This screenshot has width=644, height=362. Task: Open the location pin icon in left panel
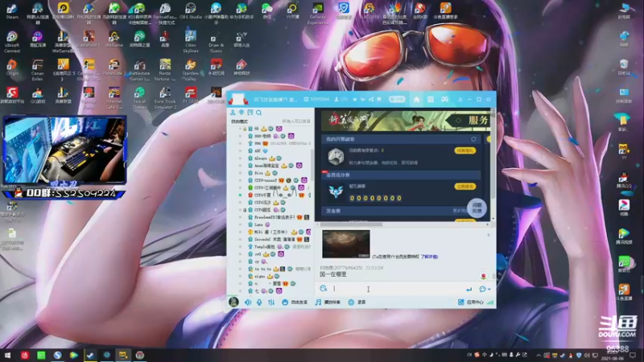[x=242, y=113]
